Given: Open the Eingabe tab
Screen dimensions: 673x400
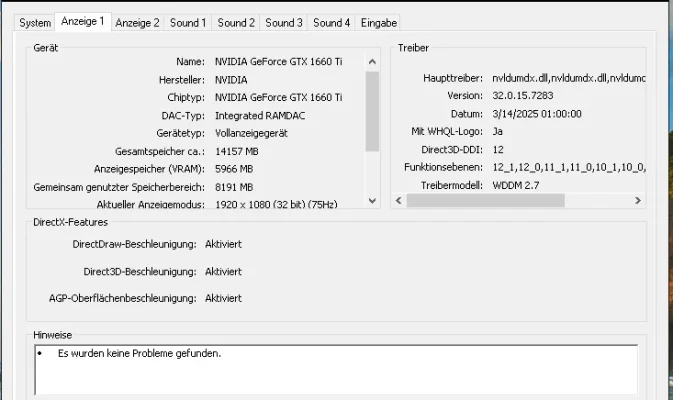Looking at the screenshot, I should tap(379, 23).
